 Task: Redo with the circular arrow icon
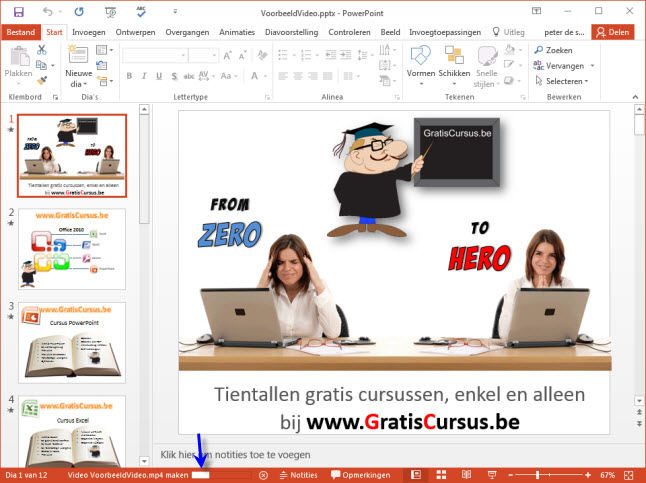(79, 12)
